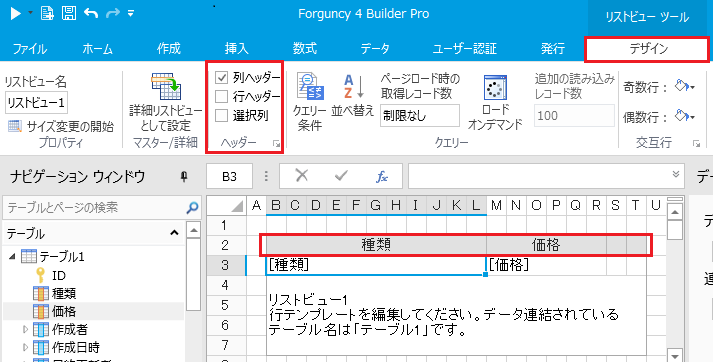Open quick access toolbar customize dropdown

131,14
